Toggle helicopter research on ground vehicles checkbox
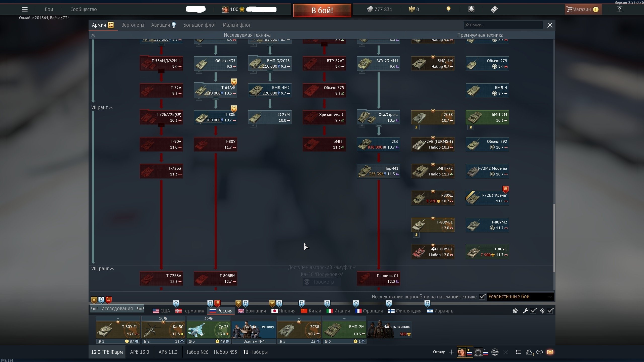Viewport: 644px width, 362px height. [482, 297]
